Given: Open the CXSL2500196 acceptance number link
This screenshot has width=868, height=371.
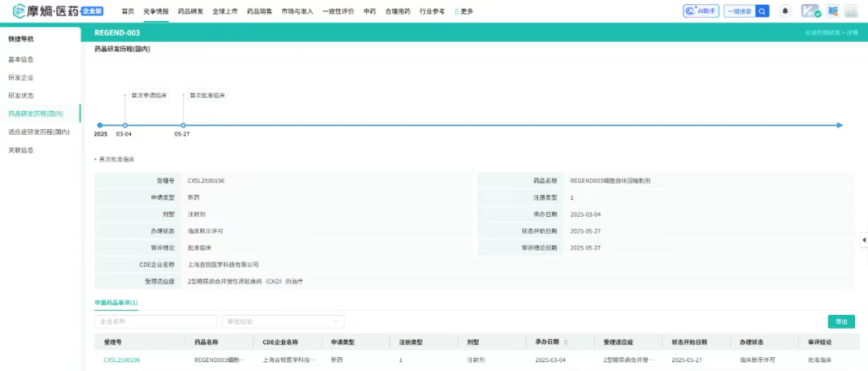Looking at the screenshot, I should point(122,360).
